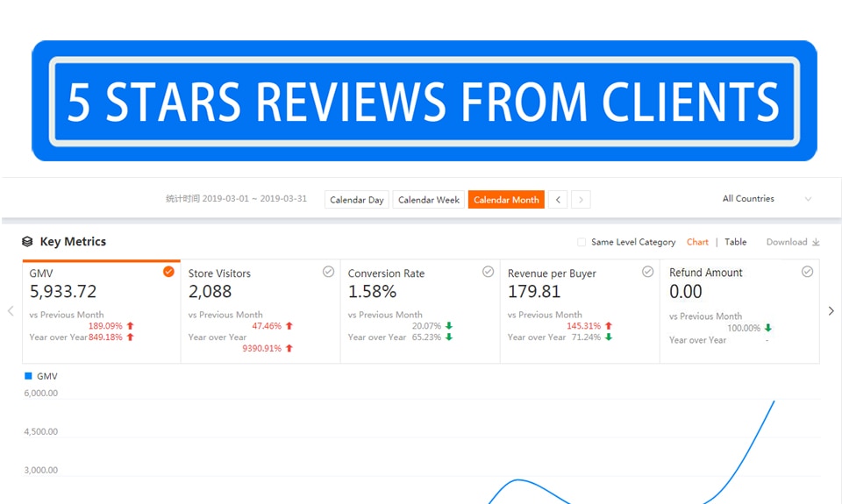Click Revenue per Buyer previous month up arrow

tap(609, 326)
